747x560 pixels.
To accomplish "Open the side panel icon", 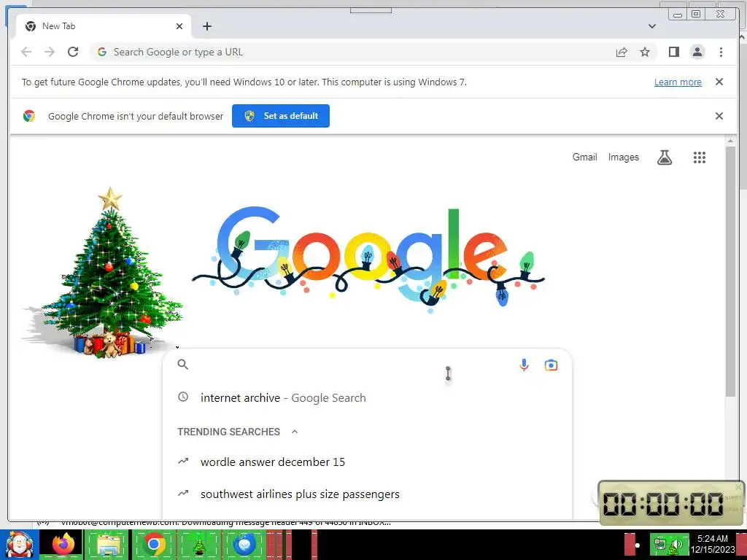I will [673, 52].
